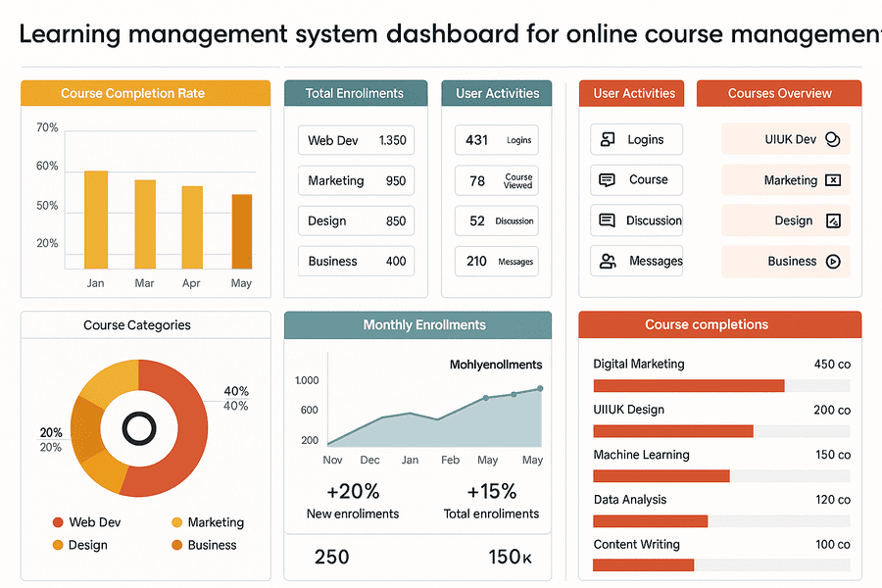Screen dimensions: 882x588
Task: Click the Content Writing progress bar
Action: [643, 564]
